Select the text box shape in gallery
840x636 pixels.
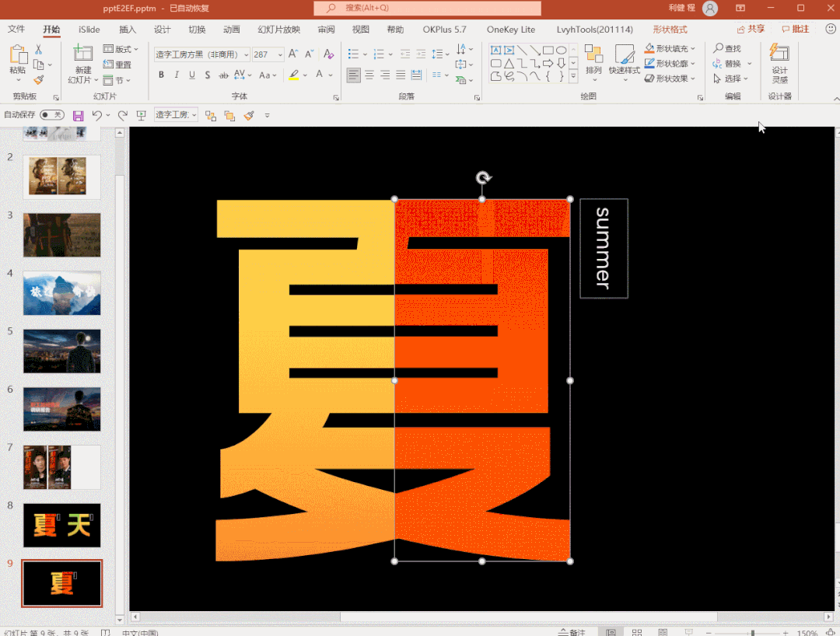(496, 51)
